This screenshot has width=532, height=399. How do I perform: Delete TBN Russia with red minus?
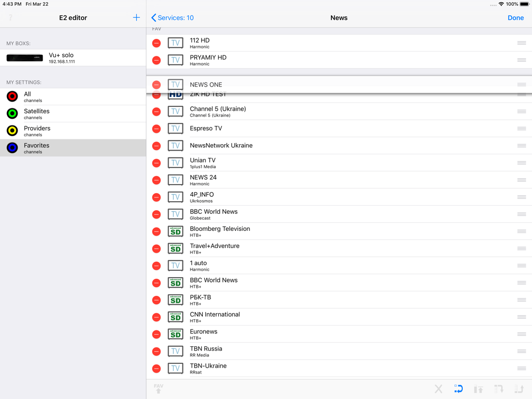pos(156,352)
